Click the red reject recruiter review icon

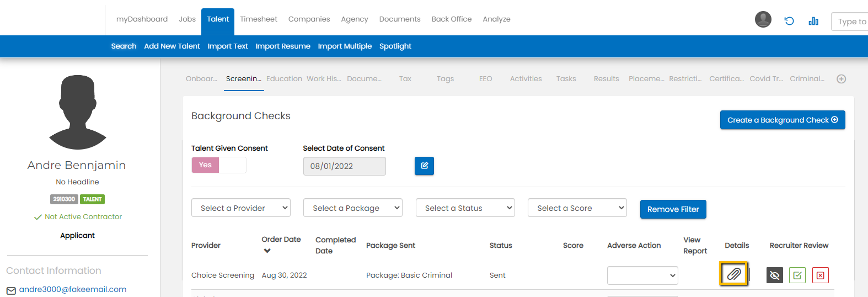tap(821, 275)
